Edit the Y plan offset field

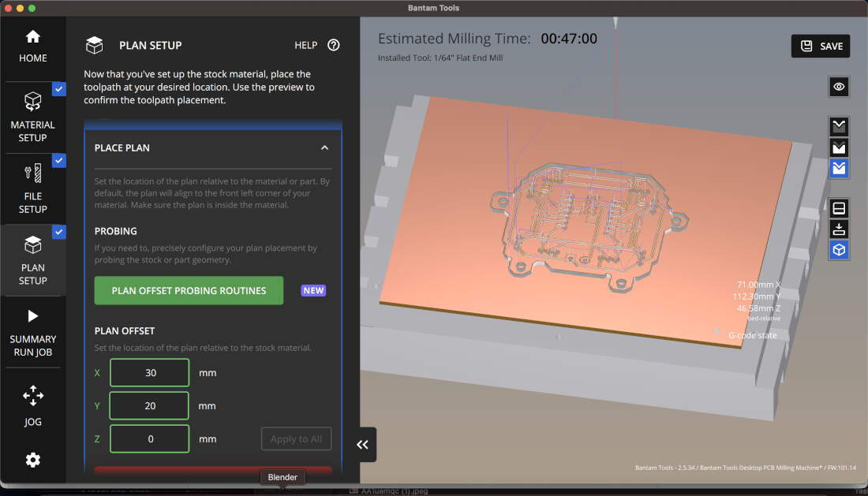click(149, 406)
